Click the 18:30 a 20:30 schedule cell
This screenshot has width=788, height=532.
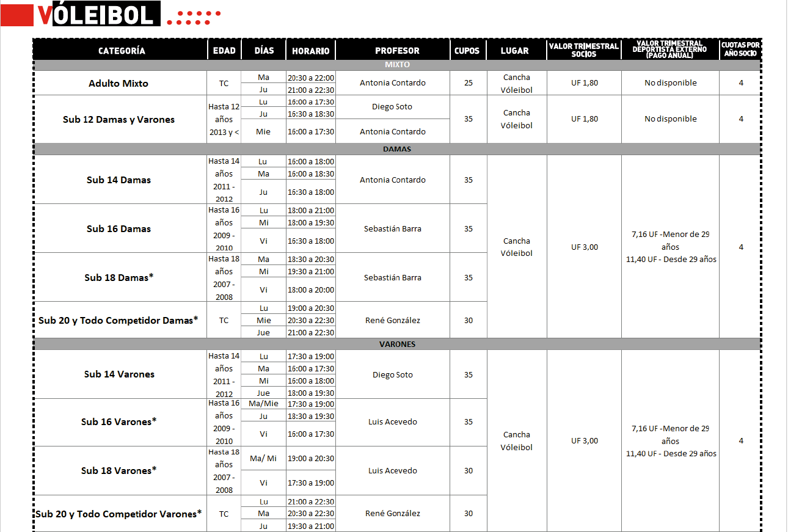coord(310,259)
